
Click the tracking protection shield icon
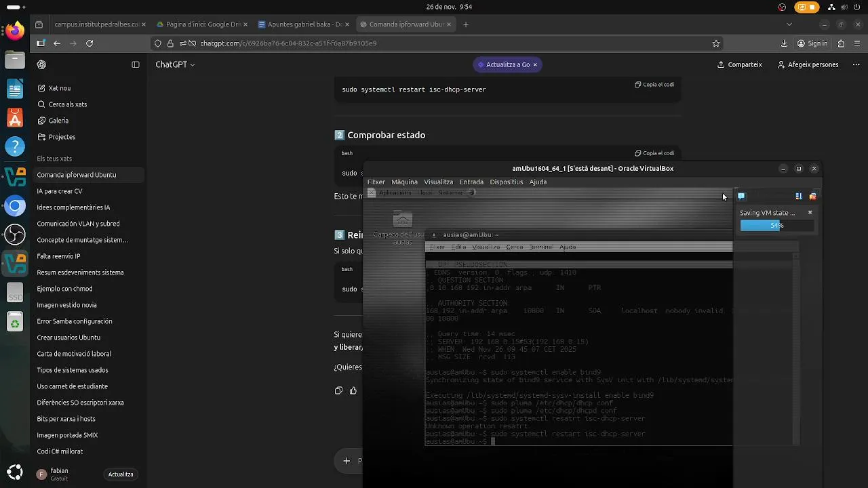158,43
